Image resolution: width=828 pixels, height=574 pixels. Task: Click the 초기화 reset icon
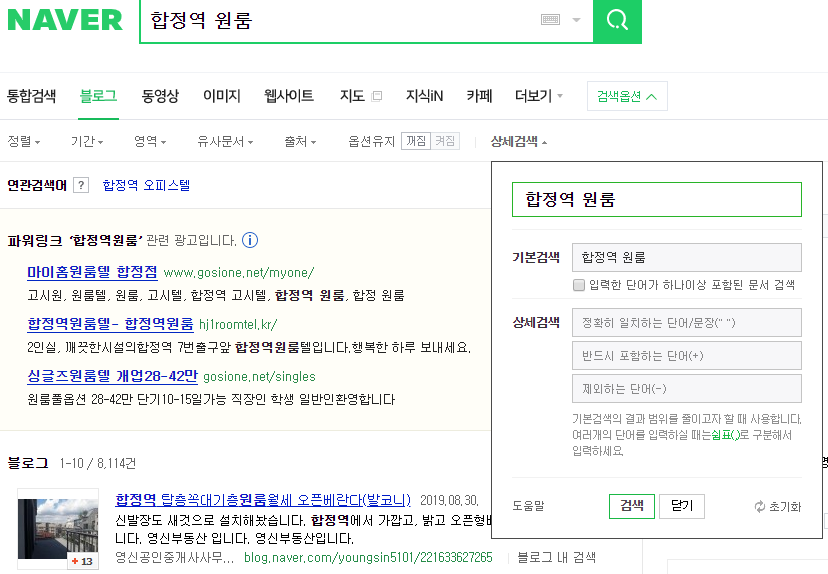point(760,506)
